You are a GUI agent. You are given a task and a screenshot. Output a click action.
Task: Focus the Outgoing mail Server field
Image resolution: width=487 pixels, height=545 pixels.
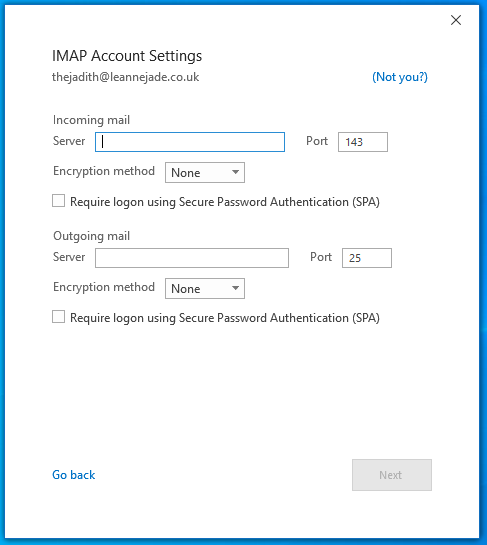(x=192, y=258)
